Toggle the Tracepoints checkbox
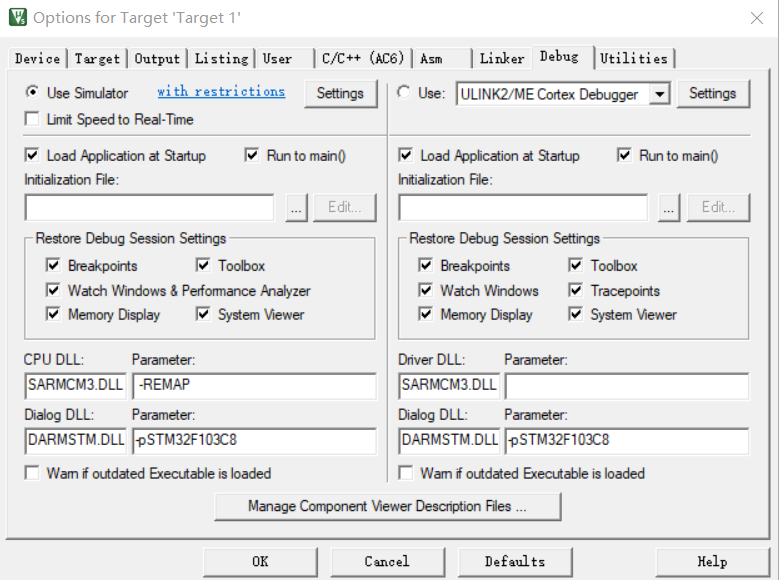 tap(575, 290)
